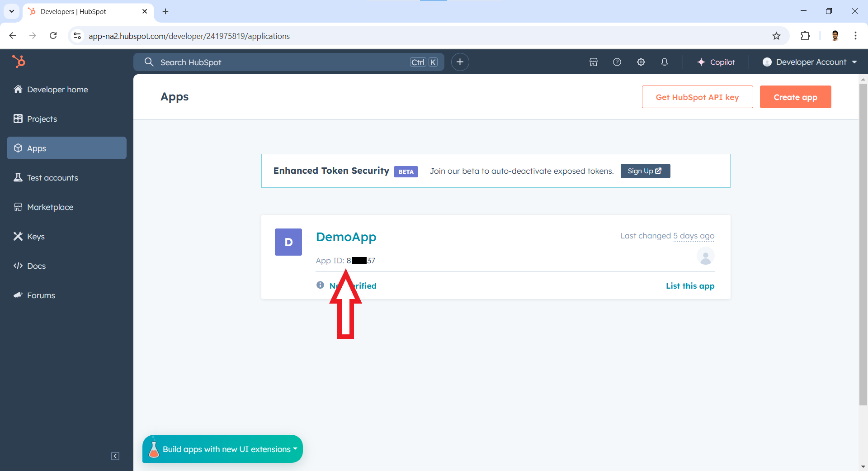Click the flask icon on UI extensions banner

[x=154, y=448]
